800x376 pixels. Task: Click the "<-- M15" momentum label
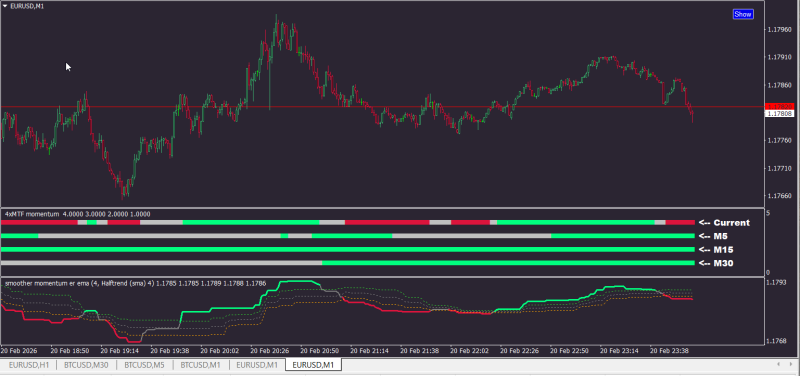coord(716,249)
